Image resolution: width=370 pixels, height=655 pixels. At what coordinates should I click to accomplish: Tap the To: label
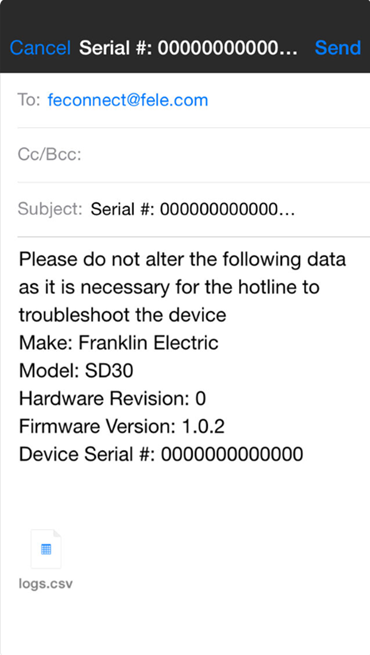tap(29, 100)
